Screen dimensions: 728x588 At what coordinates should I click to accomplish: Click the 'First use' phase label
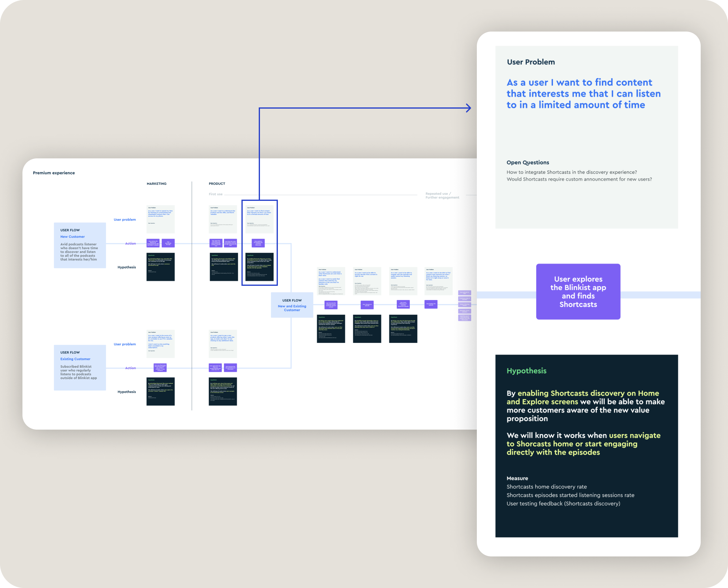(x=215, y=194)
